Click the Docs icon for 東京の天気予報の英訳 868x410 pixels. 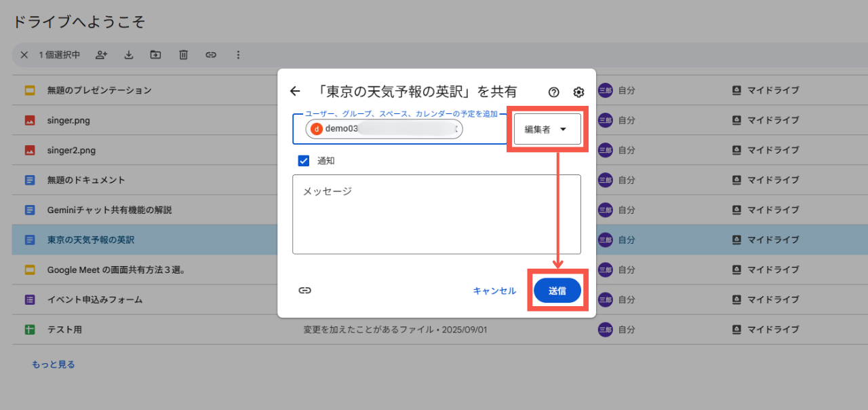(x=30, y=240)
